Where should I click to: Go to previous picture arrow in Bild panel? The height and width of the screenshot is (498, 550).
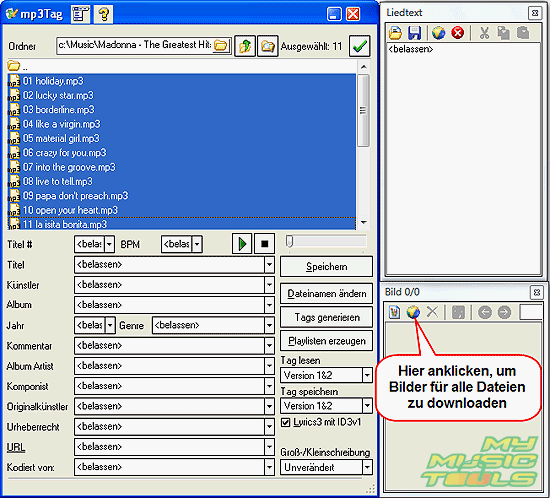[485, 312]
